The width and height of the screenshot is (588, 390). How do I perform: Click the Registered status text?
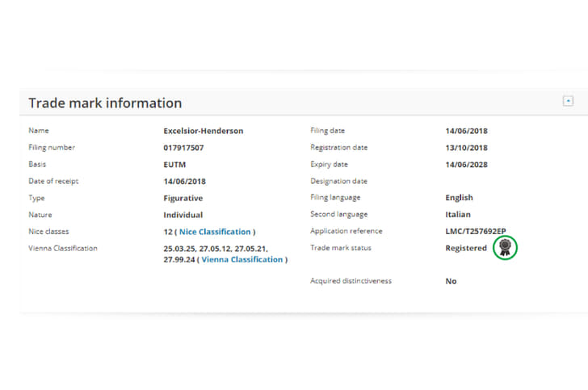coord(466,249)
